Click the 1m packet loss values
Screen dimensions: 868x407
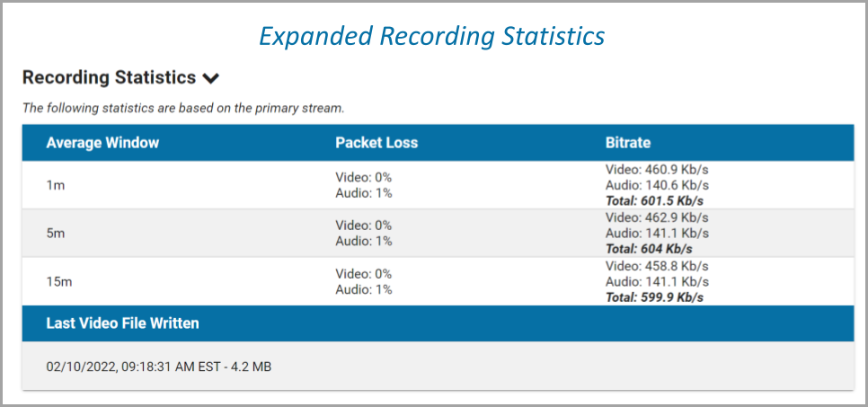pos(364,185)
